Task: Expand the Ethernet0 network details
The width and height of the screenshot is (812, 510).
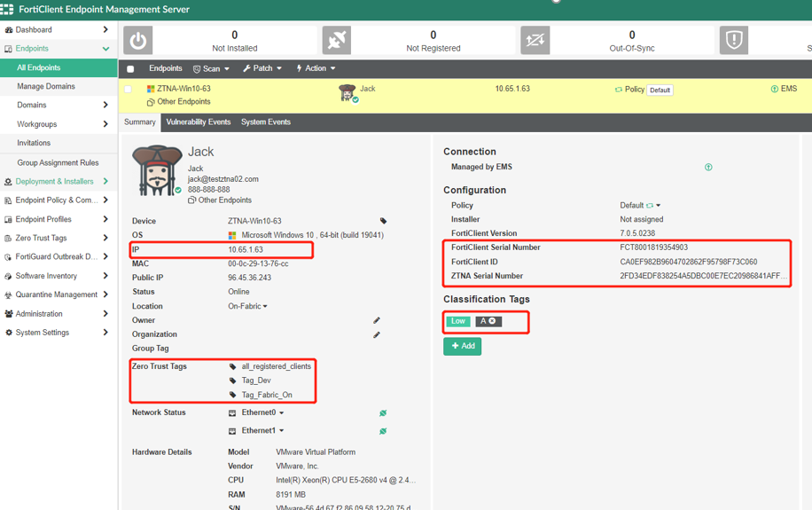Action: (262, 412)
